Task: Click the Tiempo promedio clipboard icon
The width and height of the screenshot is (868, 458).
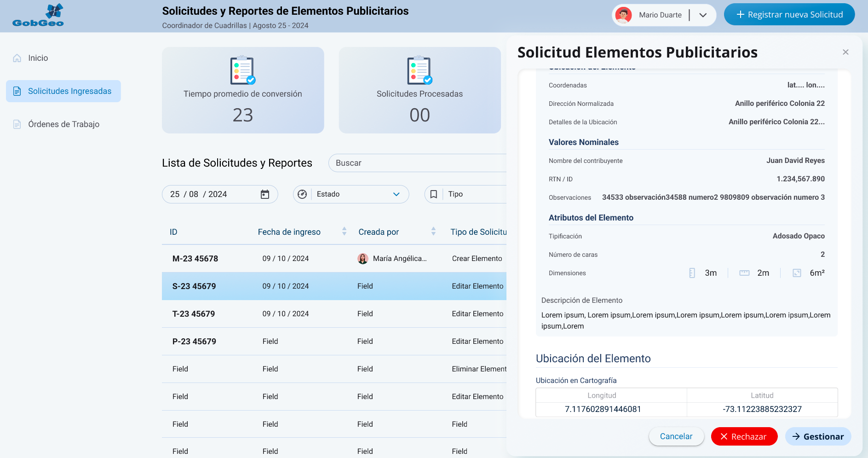Action: [x=242, y=70]
